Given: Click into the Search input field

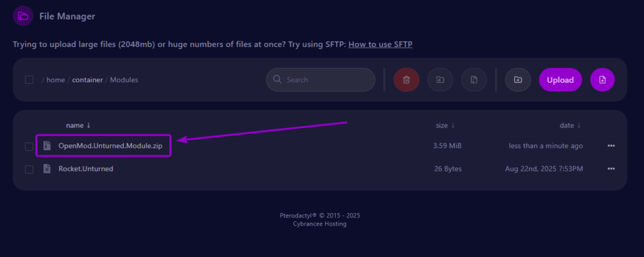Looking at the screenshot, I should 320,80.
